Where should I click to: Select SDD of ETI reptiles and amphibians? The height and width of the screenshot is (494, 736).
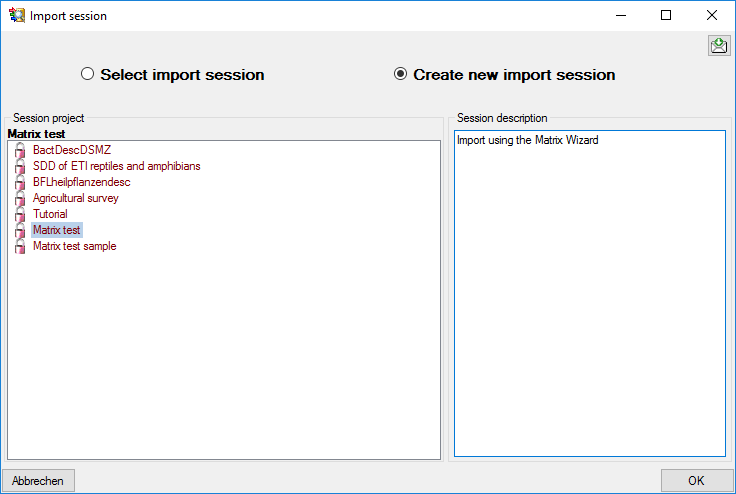116,166
